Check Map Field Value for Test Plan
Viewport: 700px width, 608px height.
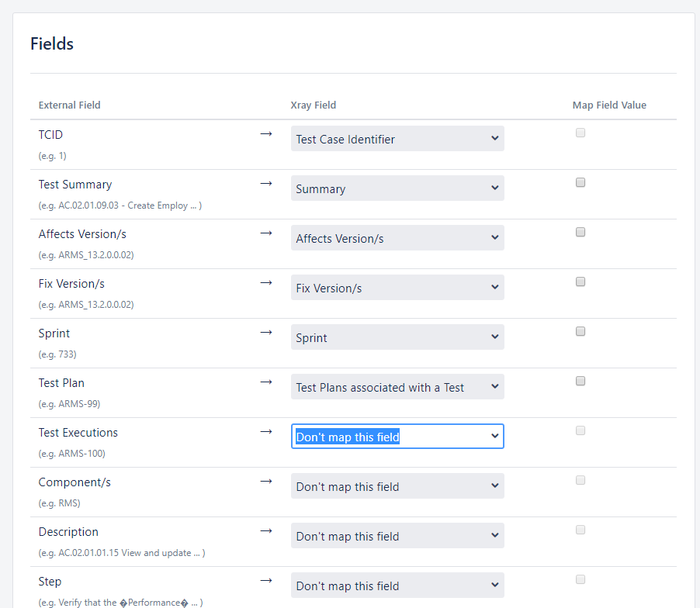coord(580,381)
